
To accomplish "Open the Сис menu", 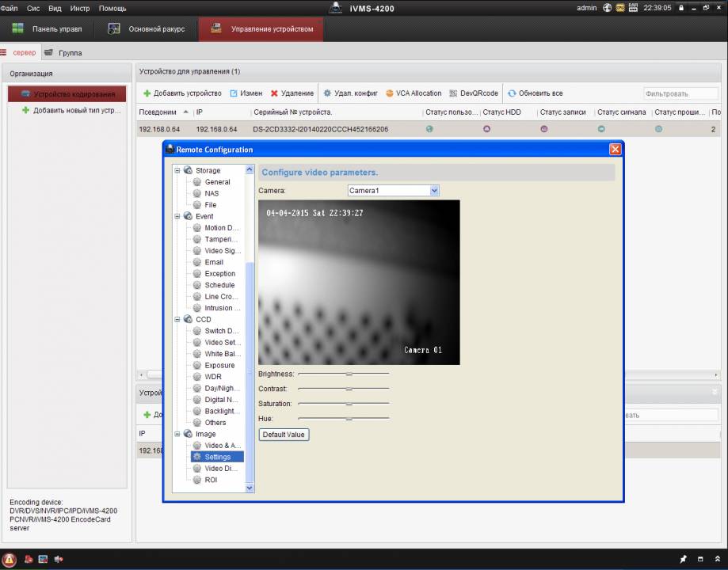I will click(33, 9).
